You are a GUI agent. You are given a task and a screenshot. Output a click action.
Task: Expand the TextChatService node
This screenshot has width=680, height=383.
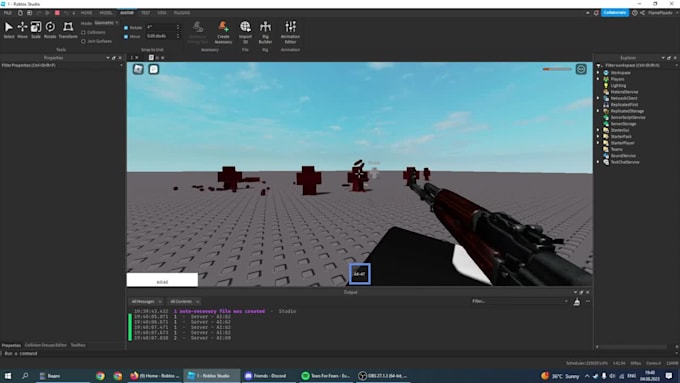(x=599, y=162)
